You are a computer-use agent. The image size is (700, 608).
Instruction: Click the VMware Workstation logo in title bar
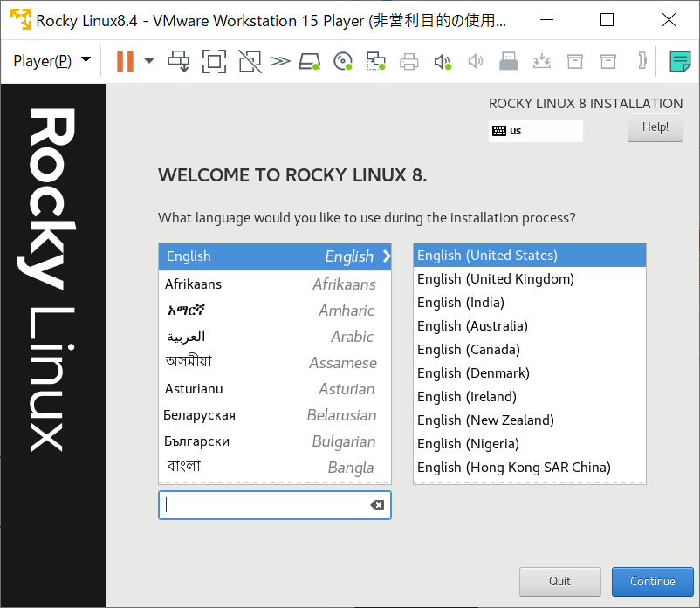tap(21, 20)
